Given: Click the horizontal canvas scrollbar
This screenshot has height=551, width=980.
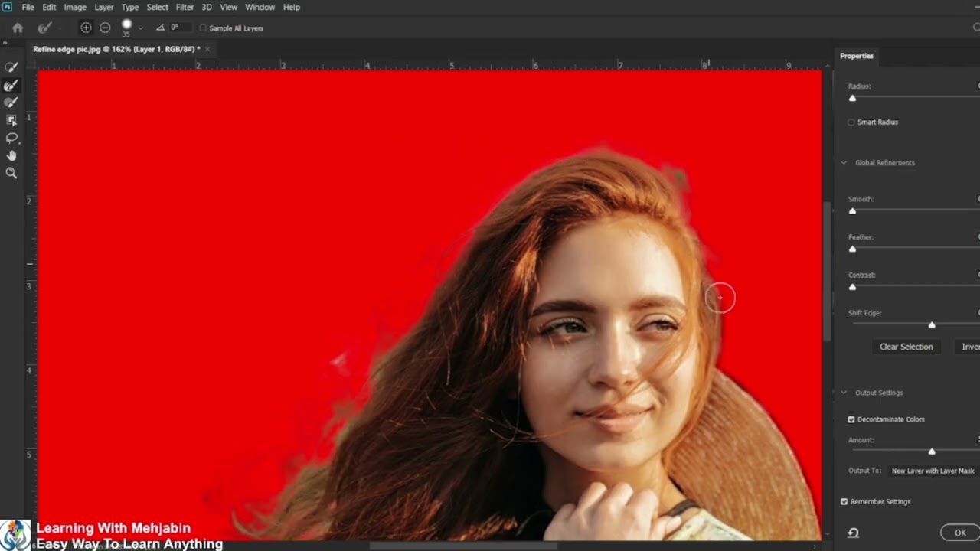Looking at the screenshot, I should [463, 546].
